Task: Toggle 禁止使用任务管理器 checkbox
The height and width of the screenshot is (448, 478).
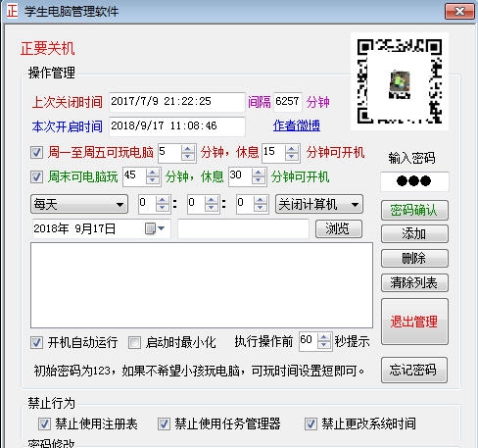Action: pos(164,424)
